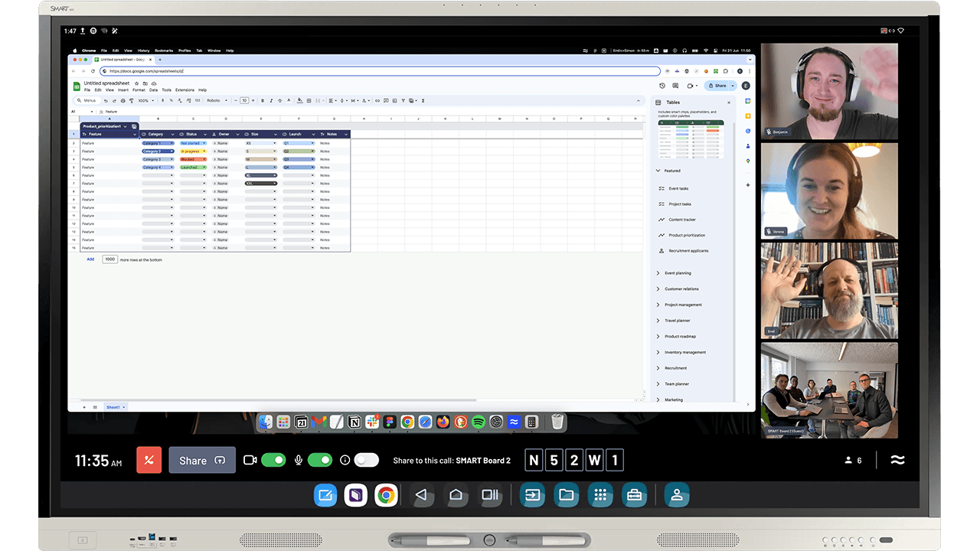Image resolution: width=980 pixels, height=551 pixels.
Task: Toggle the camera switch off
Action: pos(273,460)
